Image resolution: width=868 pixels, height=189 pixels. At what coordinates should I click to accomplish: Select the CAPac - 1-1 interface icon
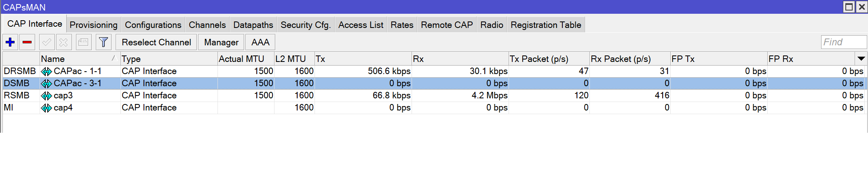click(46, 71)
